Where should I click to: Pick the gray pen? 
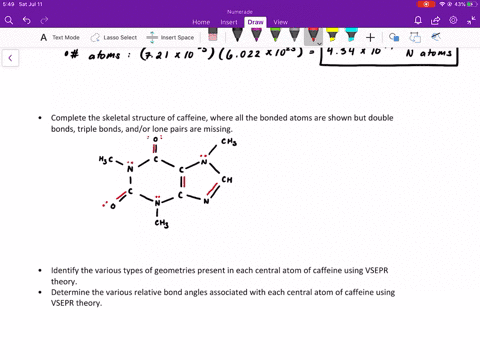(x=294, y=35)
